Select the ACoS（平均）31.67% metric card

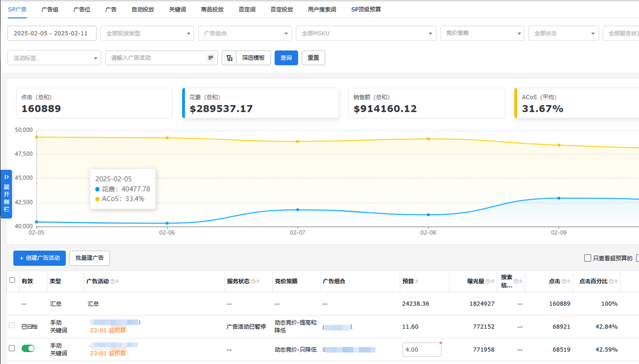577,103
